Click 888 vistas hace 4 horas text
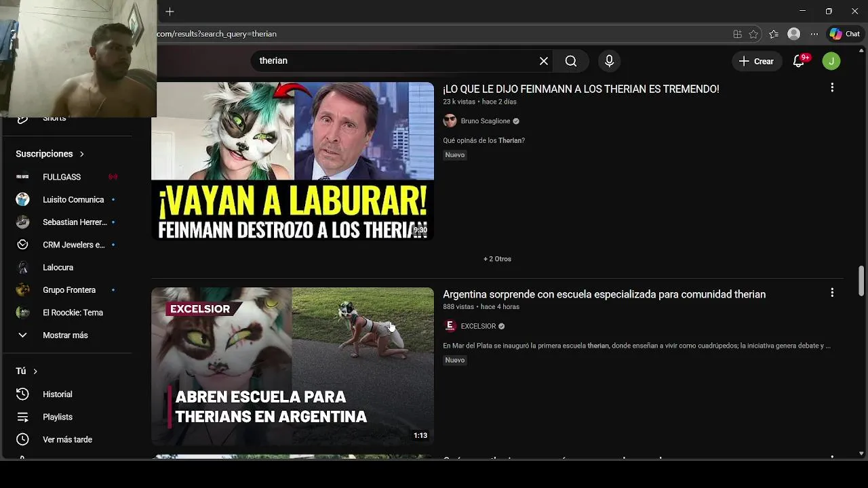Screen dimensions: 868x488 pos(481,307)
